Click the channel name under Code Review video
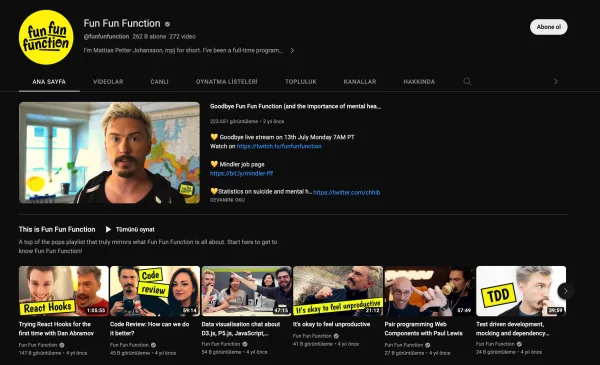 (x=129, y=345)
